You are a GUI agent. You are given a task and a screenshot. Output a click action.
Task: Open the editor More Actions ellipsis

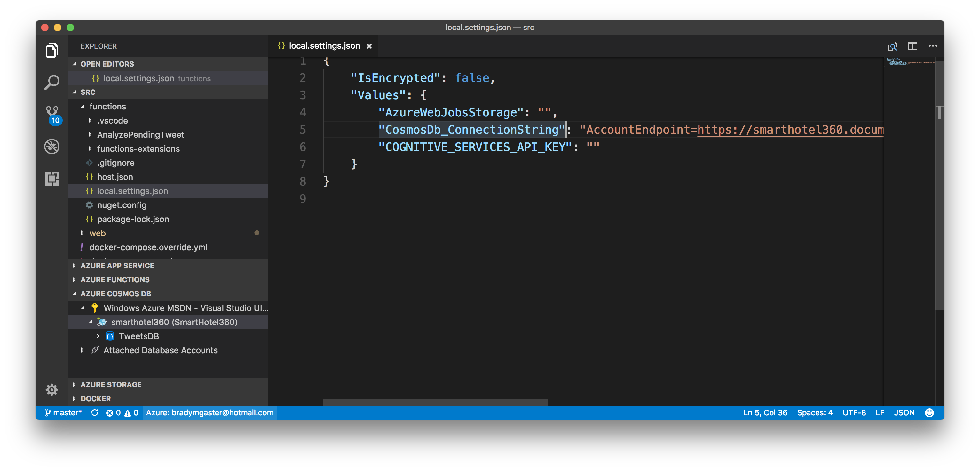coord(933,46)
